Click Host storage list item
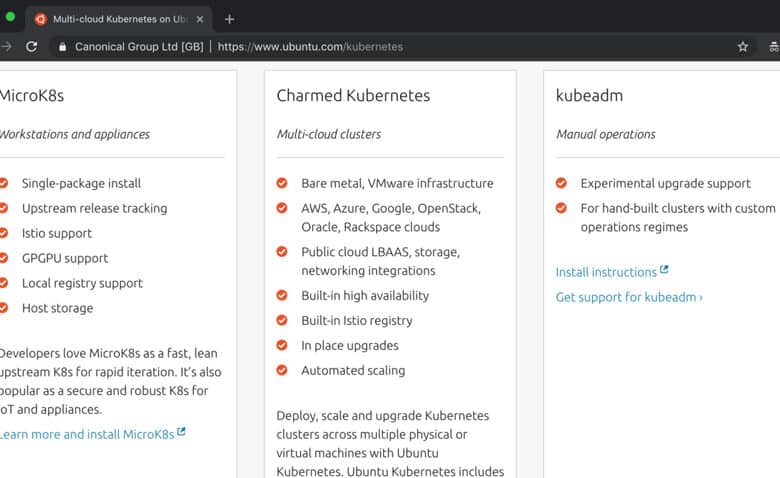This screenshot has width=780, height=478. click(x=58, y=308)
